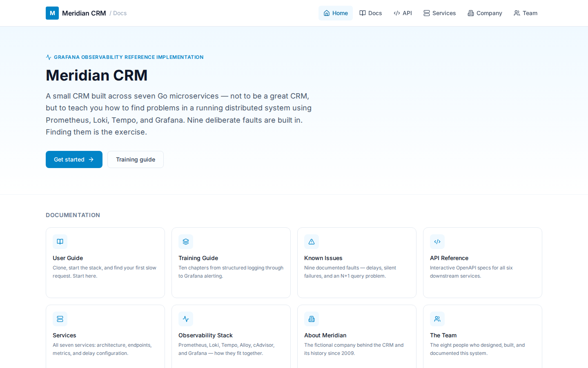
Task: Open the Home navigation item
Action: [x=336, y=13]
